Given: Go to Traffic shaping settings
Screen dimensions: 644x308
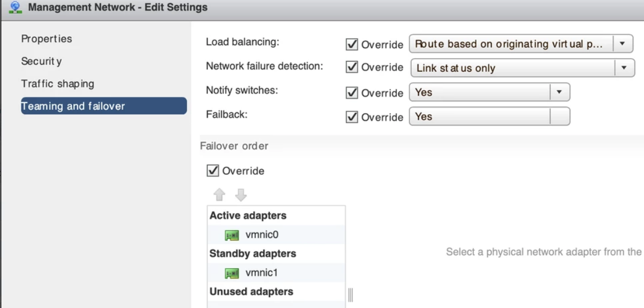Looking at the screenshot, I should (58, 83).
